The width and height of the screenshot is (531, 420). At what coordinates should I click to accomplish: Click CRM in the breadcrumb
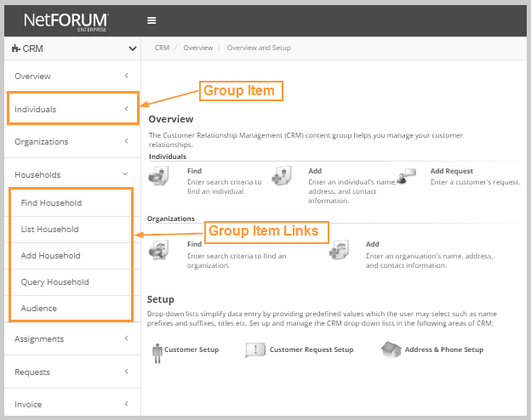point(162,48)
